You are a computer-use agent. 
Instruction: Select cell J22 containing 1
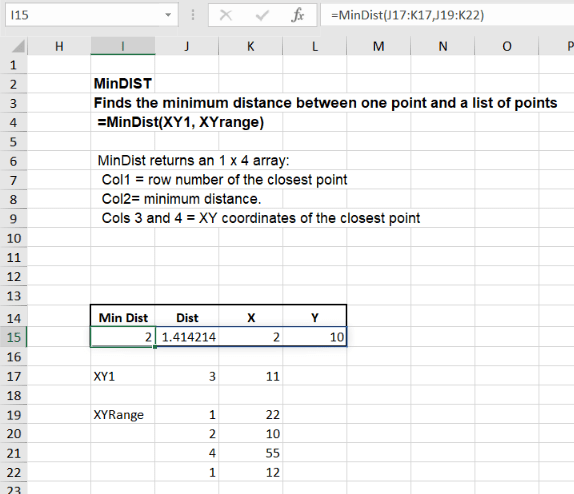tap(187, 472)
